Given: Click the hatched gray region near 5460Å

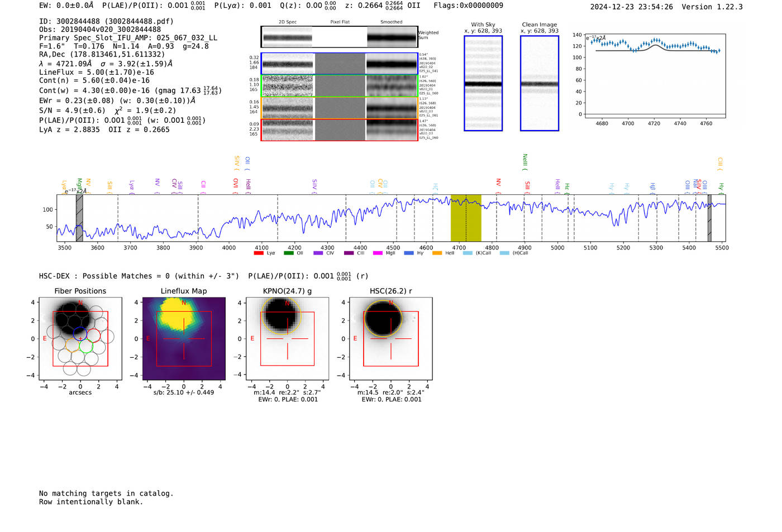Looking at the screenshot, I should point(709,218).
